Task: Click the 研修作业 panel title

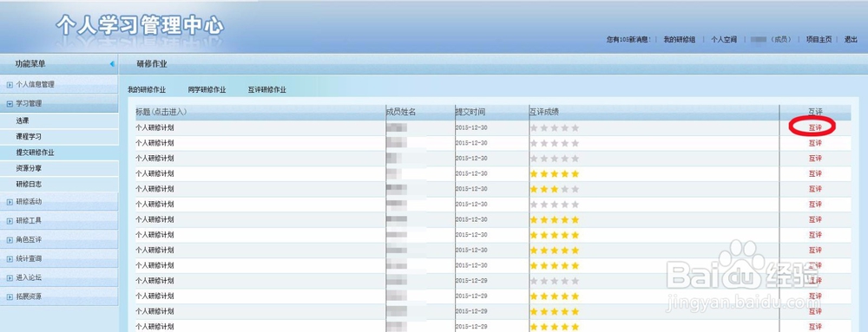Action: pyautogui.click(x=152, y=64)
